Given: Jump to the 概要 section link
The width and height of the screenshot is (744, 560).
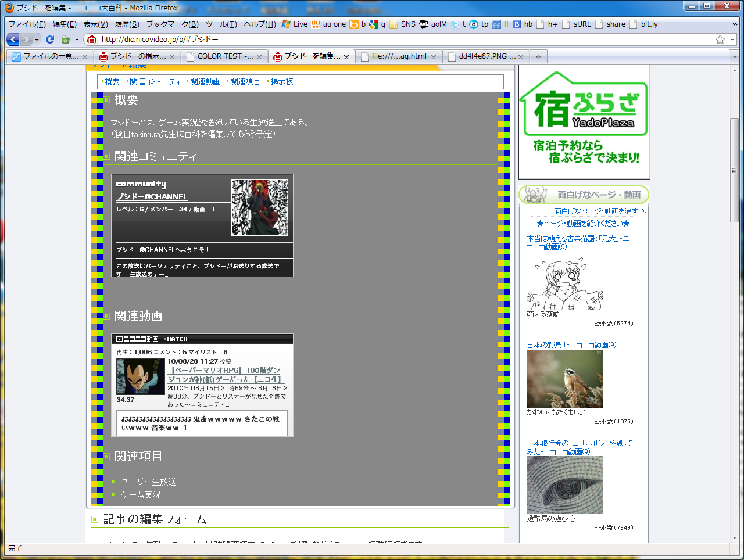Looking at the screenshot, I should point(112,81).
